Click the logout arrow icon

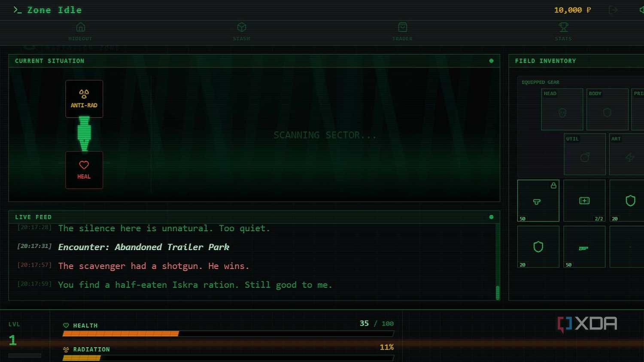click(x=613, y=10)
